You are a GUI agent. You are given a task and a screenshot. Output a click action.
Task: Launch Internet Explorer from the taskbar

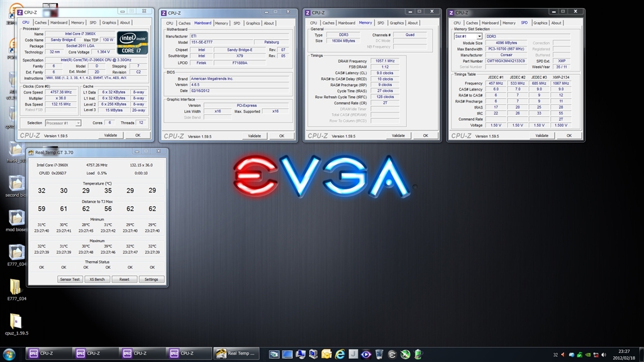coord(340,354)
